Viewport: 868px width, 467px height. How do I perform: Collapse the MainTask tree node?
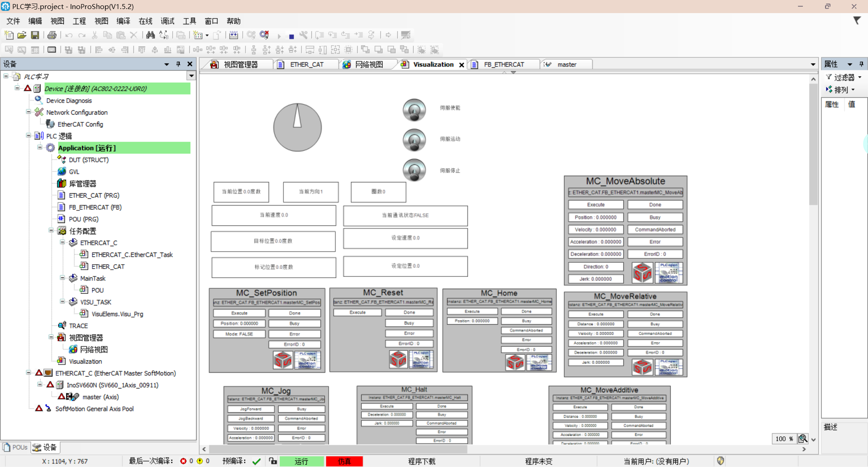[62, 278]
